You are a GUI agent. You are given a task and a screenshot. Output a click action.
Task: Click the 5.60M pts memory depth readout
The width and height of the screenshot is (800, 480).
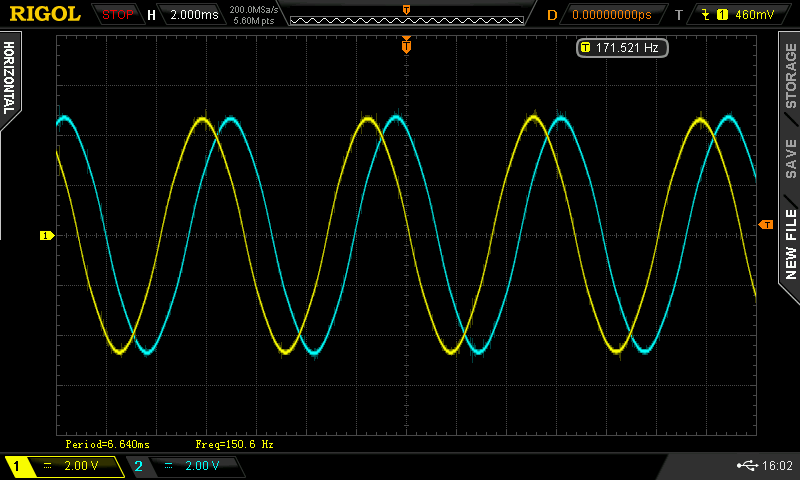(254, 21)
